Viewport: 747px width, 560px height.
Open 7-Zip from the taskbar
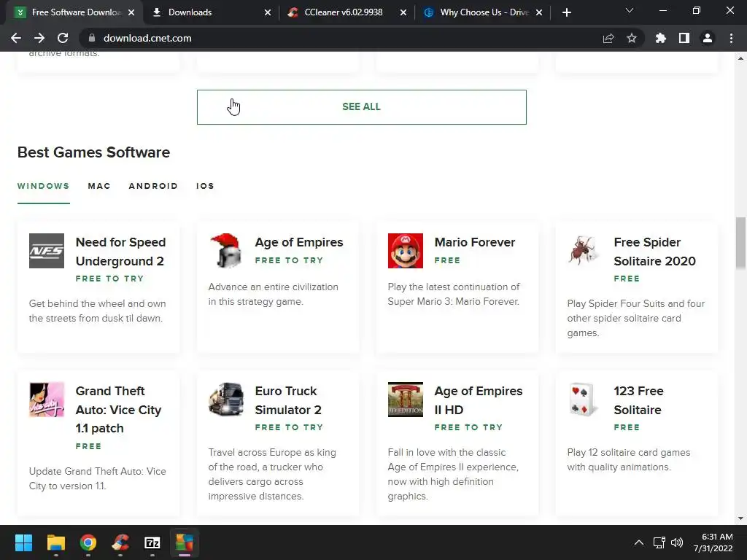pyautogui.click(x=152, y=542)
